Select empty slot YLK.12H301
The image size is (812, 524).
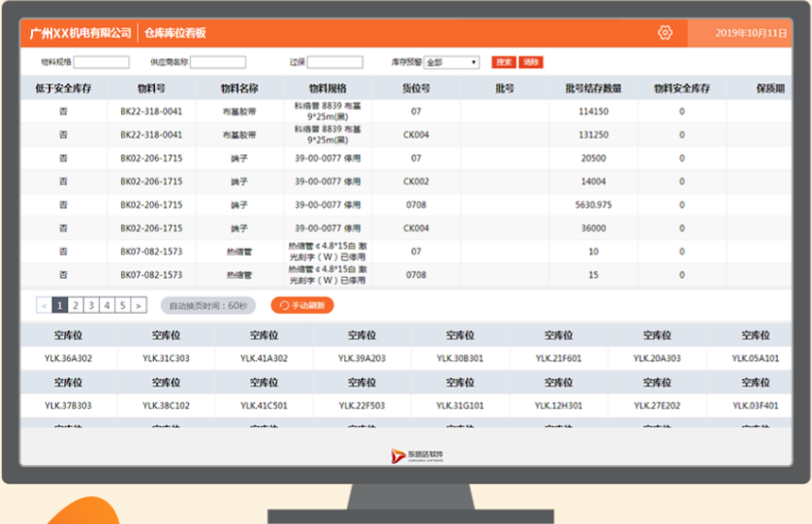[x=558, y=406]
